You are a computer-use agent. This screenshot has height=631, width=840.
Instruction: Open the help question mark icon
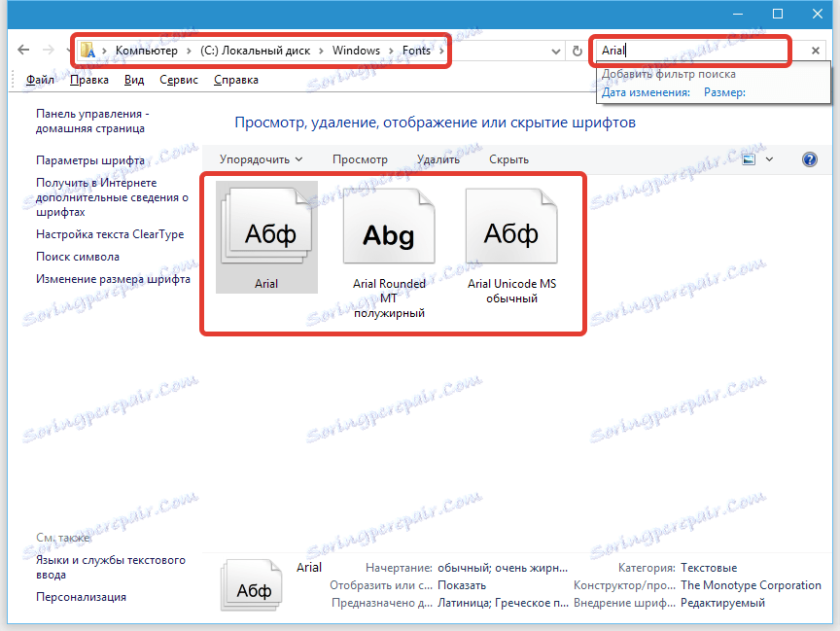(810, 159)
